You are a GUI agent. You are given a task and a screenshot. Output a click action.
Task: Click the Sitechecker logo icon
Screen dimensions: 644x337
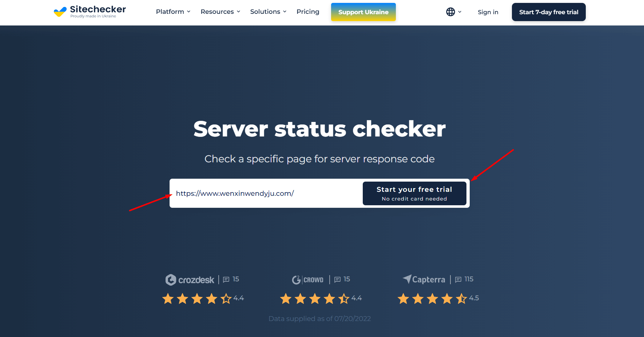60,12
